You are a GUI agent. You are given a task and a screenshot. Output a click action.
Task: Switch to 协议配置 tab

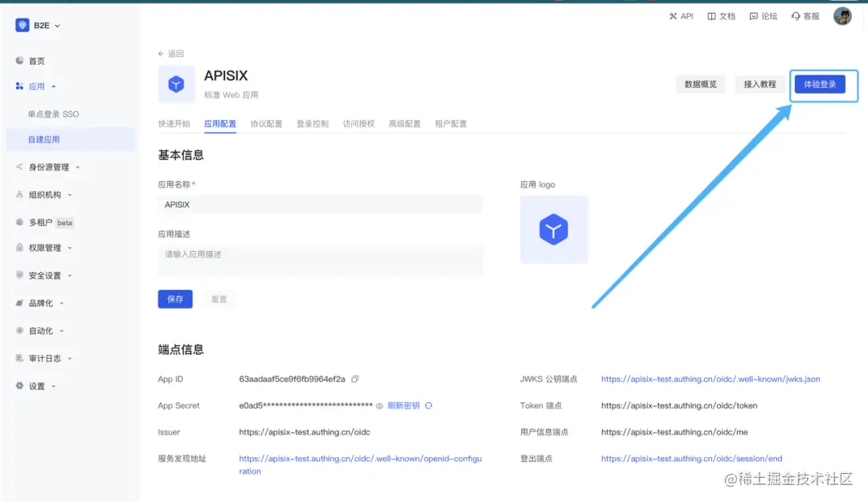pyautogui.click(x=266, y=124)
